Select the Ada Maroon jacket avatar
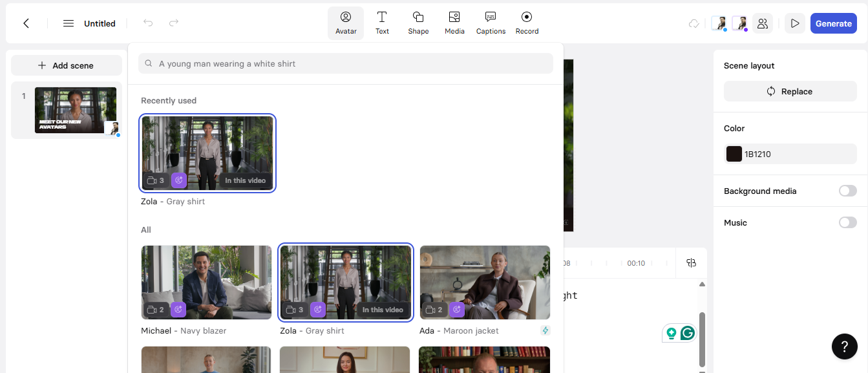Viewport: 868px width, 373px height. (485, 282)
